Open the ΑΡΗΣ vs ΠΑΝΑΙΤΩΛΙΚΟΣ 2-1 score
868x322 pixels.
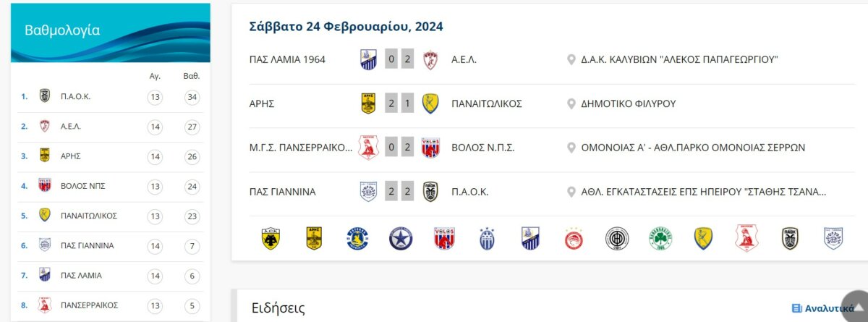(399, 103)
